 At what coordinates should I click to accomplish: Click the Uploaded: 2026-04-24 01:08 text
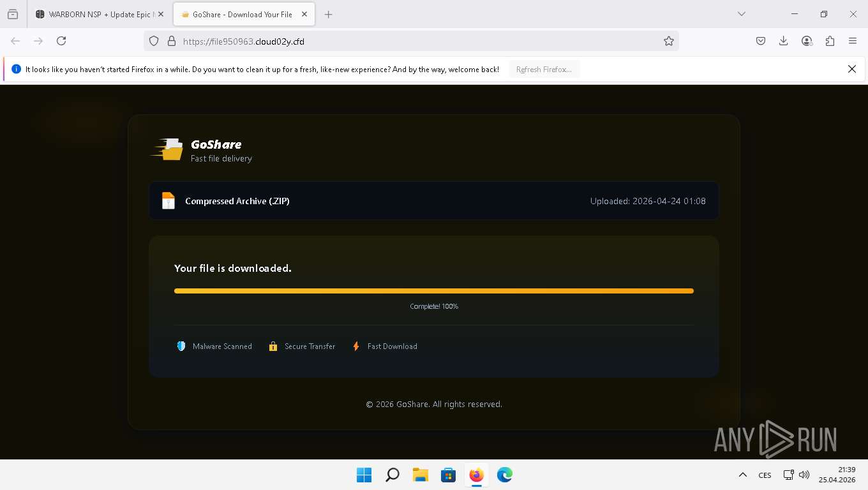tap(648, 201)
